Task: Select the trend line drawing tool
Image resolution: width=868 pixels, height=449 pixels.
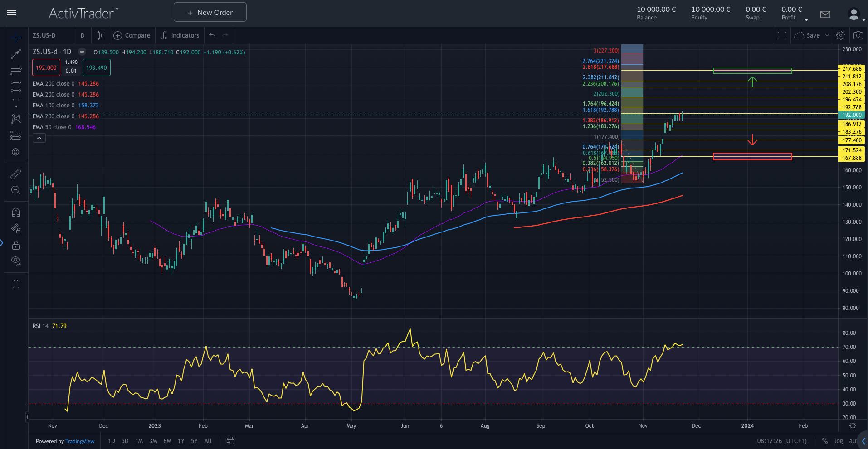Action: click(16, 54)
